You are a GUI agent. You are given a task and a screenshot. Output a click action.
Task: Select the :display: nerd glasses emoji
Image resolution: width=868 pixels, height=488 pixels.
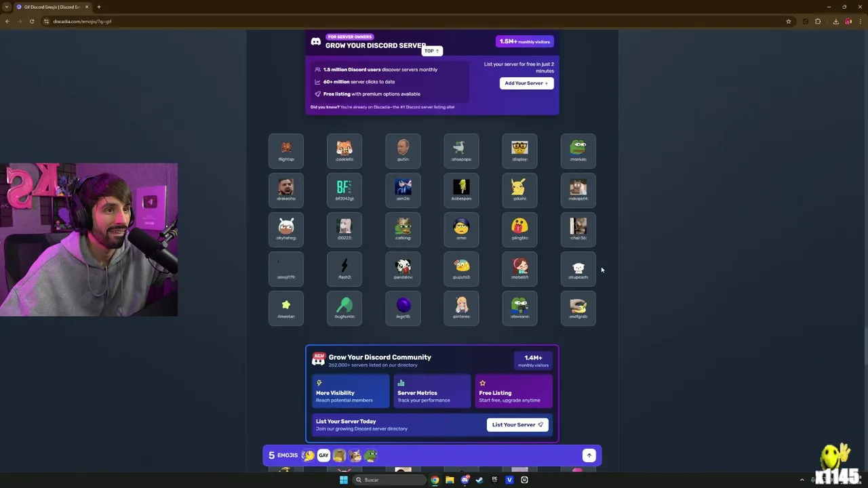pyautogui.click(x=519, y=151)
